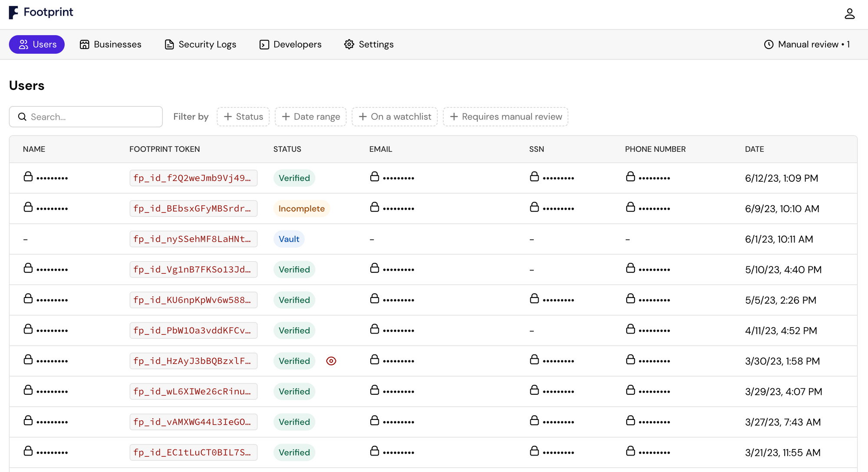Click the Footprint logo icon

tap(13, 13)
